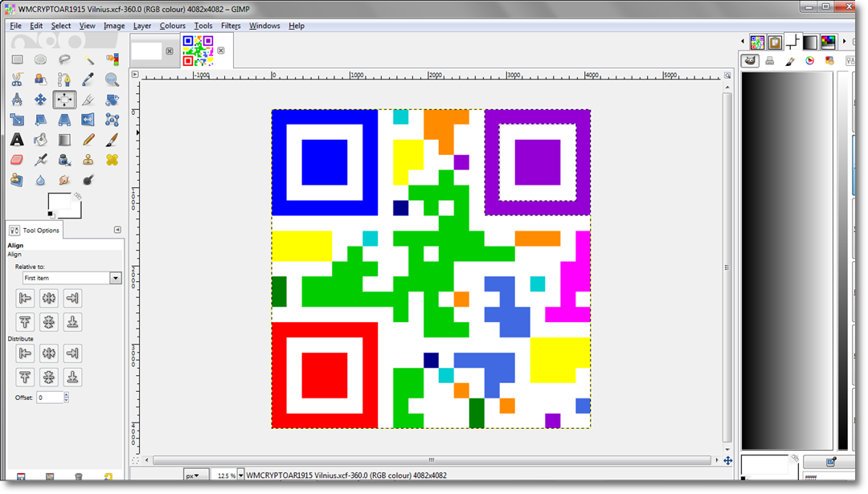Select the Flip tool
Viewport: 868px width, 494px height.
click(x=88, y=120)
